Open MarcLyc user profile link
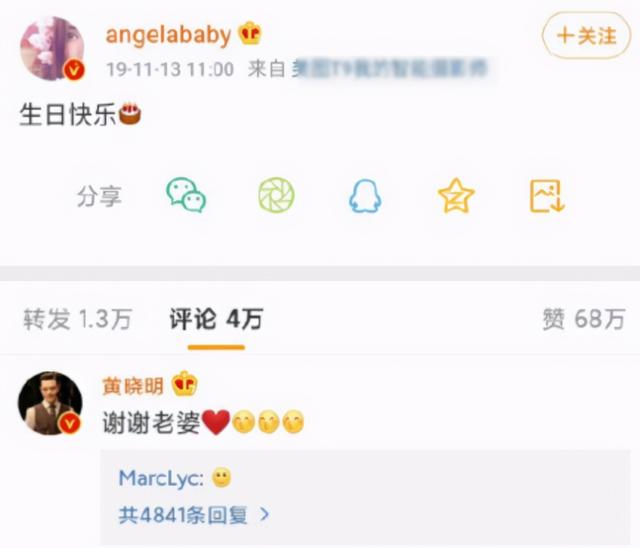This screenshot has width=640, height=548. [x=161, y=478]
